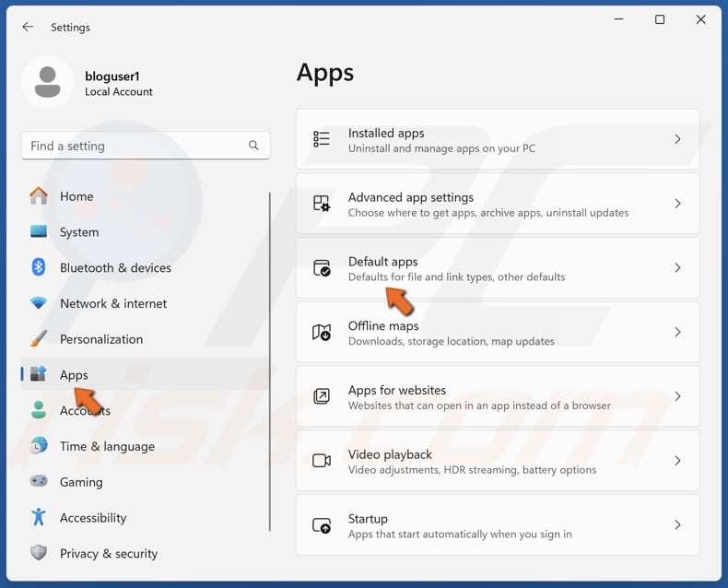The image size is (728, 588).
Task: Click the Personalization paintbrush icon
Action: [x=39, y=338]
